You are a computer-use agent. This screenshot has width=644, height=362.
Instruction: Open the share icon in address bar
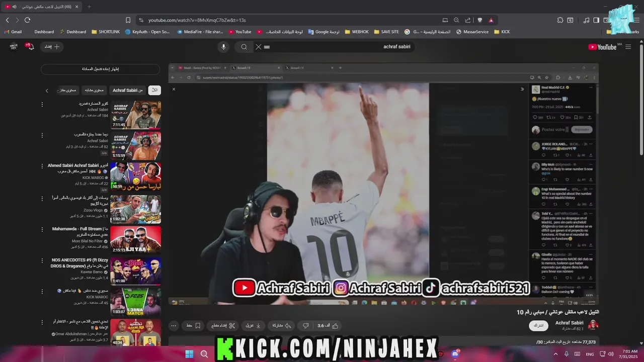(468, 20)
